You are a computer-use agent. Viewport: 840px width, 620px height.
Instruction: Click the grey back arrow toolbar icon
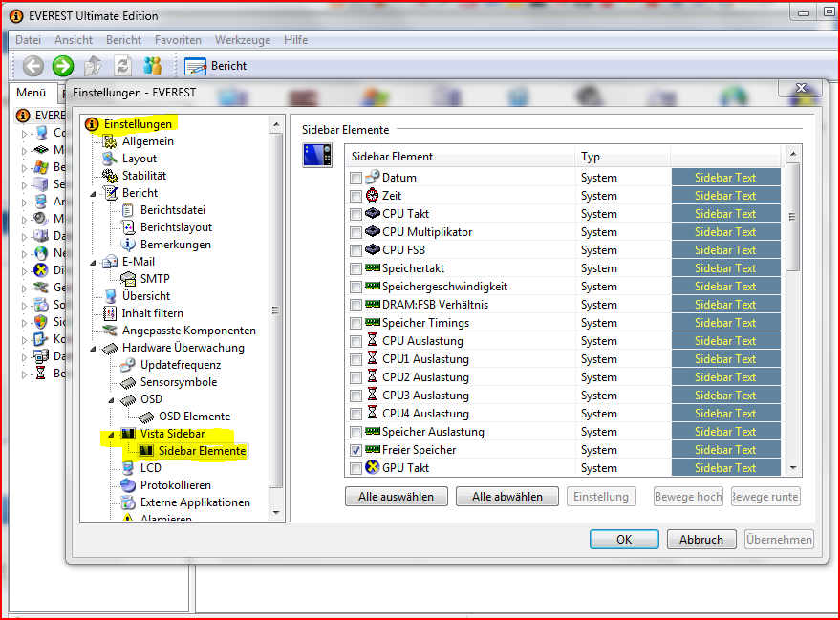[32, 66]
